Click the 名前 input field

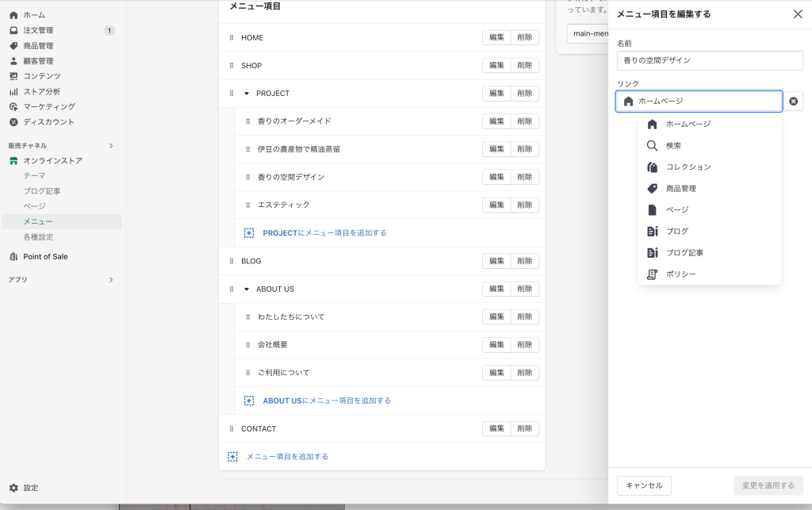point(710,60)
